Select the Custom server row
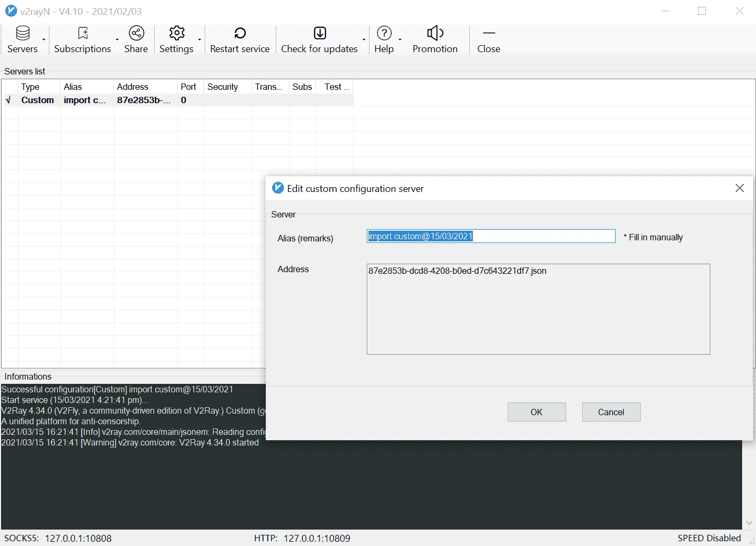 [178, 100]
